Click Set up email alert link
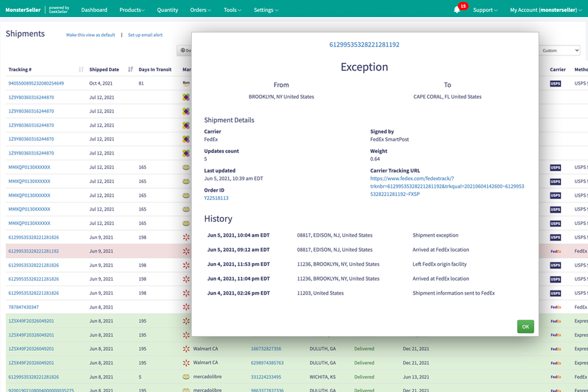 coord(145,35)
